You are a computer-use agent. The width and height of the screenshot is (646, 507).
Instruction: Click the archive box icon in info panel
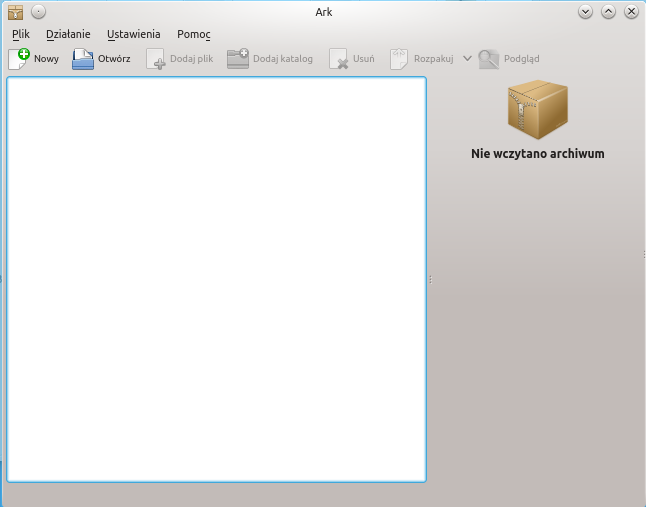tap(538, 110)
